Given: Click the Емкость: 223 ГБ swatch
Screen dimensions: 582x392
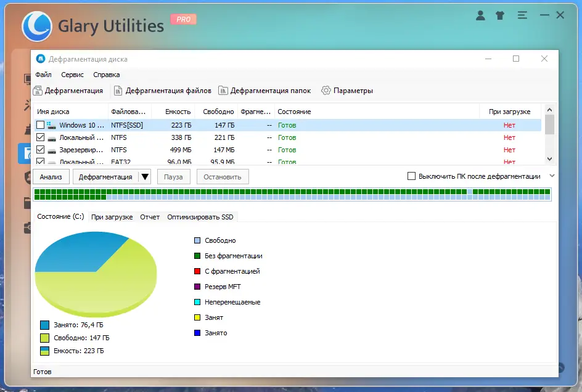Looking at the screenshot, I should pyautogui.click(x=44, y=351).
